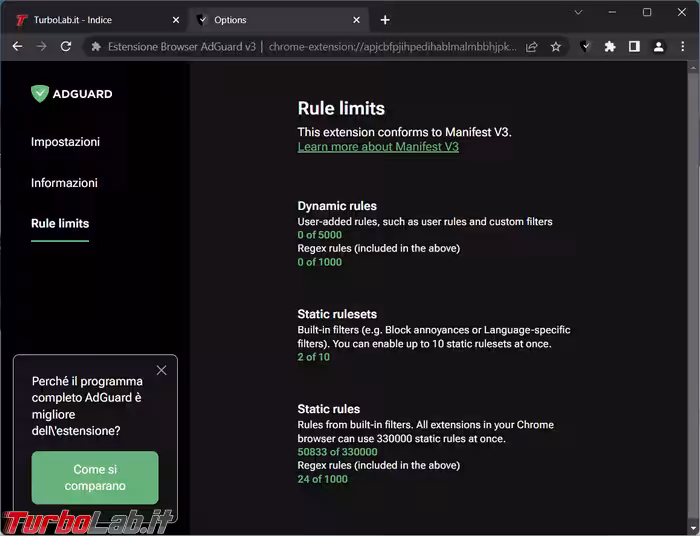
Task: Click the '50833 of 330000' value
Action: 337,452
